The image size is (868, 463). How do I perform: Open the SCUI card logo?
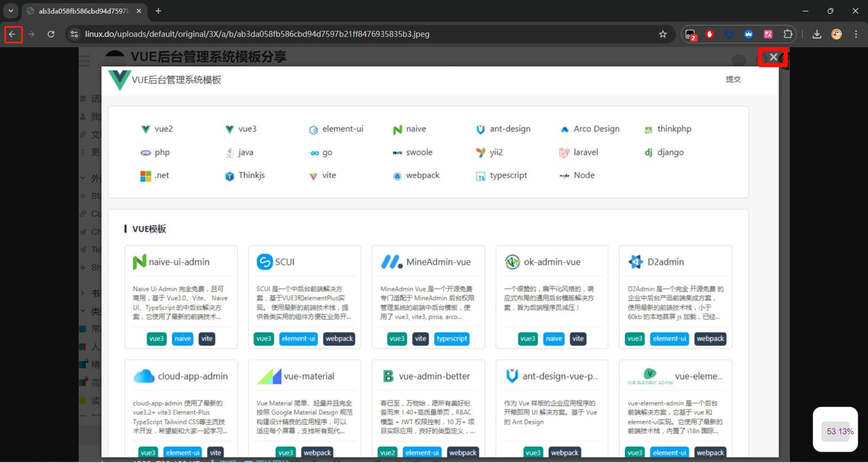(x=264, y=262)
